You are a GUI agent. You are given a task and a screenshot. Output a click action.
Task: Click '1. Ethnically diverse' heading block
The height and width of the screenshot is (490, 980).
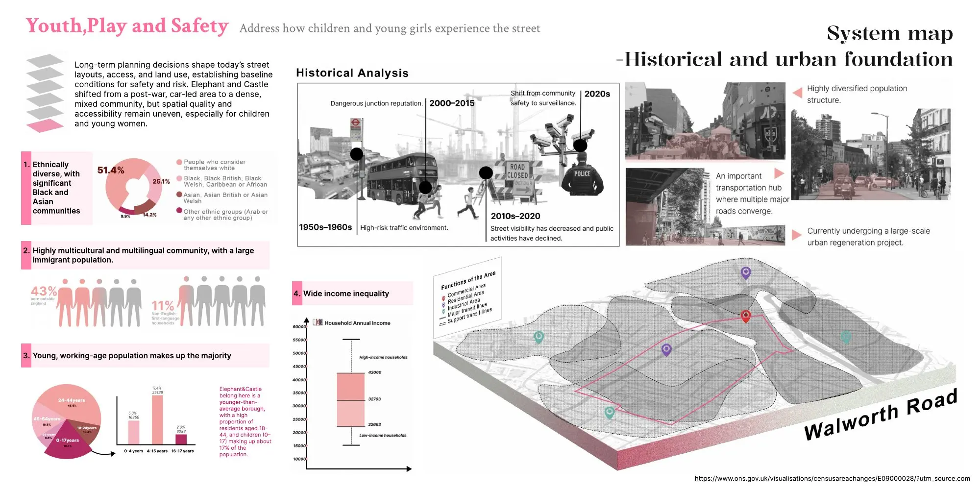[56, 188]
